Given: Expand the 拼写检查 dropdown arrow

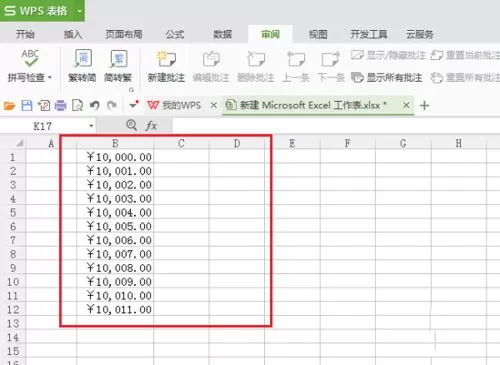Looking at the screenshot, I should point(50,78).
